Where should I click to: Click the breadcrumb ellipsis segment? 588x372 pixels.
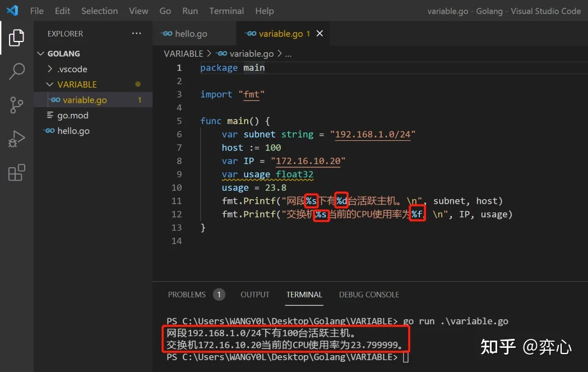(288, 54)
